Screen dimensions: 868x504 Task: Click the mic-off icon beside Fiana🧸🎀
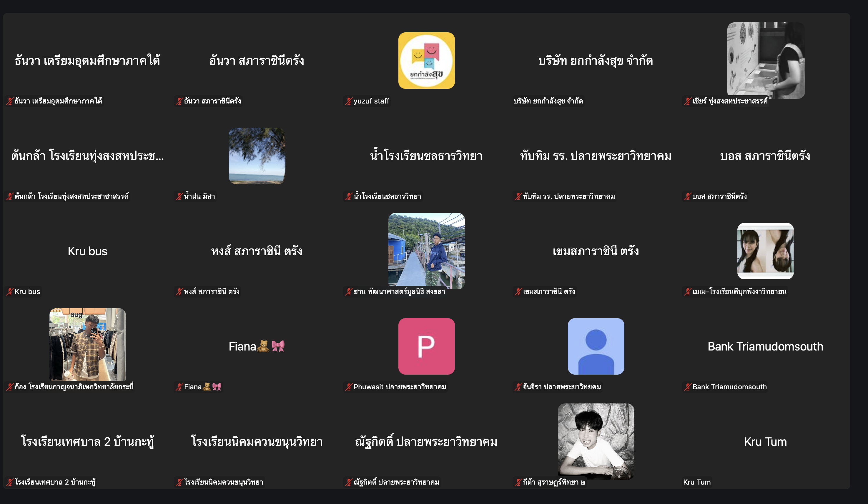[179, 387]
